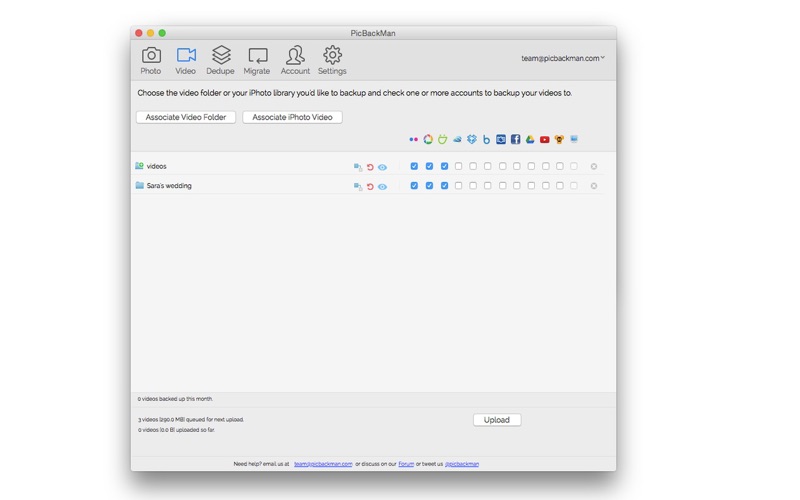Click the PicBackMan window title
The width and height of the screenshot is (800, 500).
[373, 33]
